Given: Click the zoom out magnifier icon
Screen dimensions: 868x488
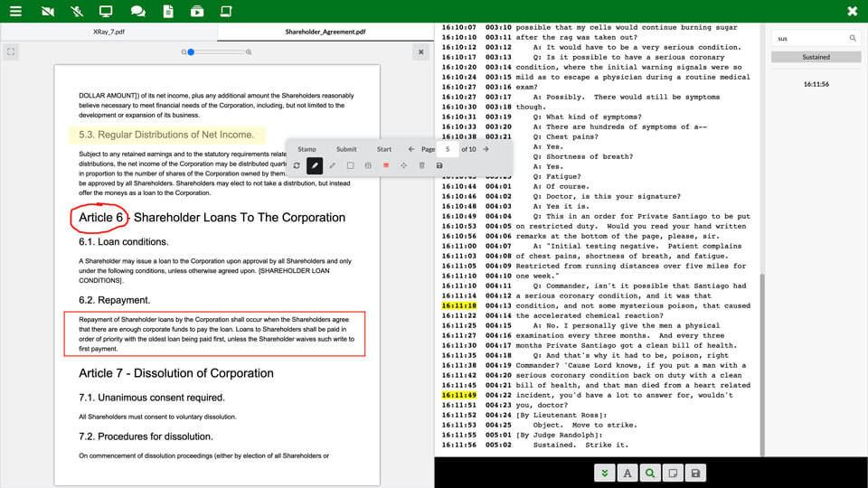Looking at the screenshot, I should pyautogui.click(x=184, y=52).
